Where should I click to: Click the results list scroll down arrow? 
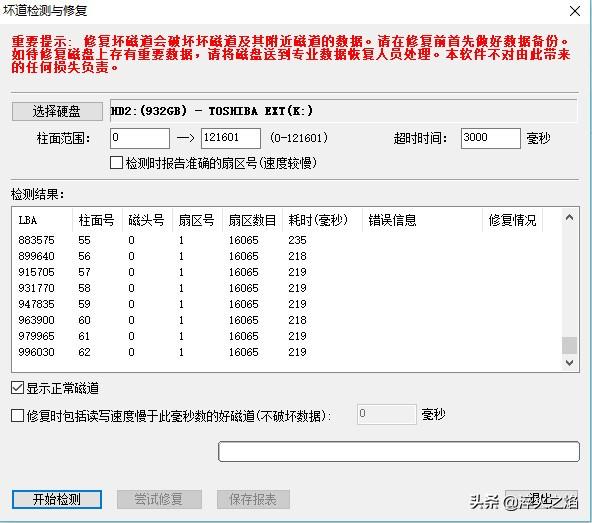(x=569, y=363)
